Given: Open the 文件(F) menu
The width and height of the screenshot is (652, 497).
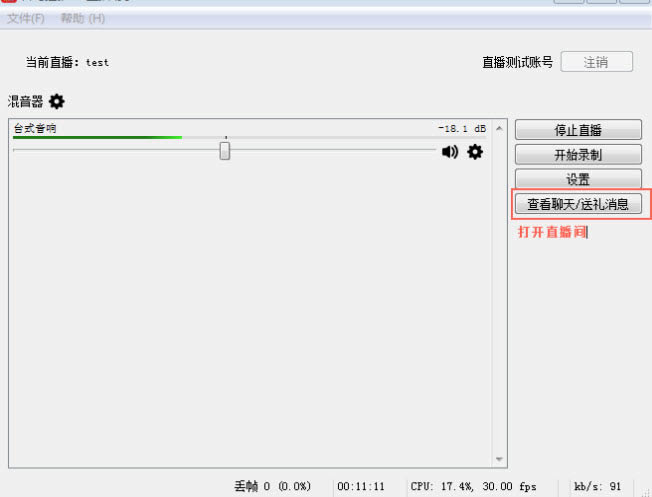Looking at the screenshot, I should (x=26, y=18).
